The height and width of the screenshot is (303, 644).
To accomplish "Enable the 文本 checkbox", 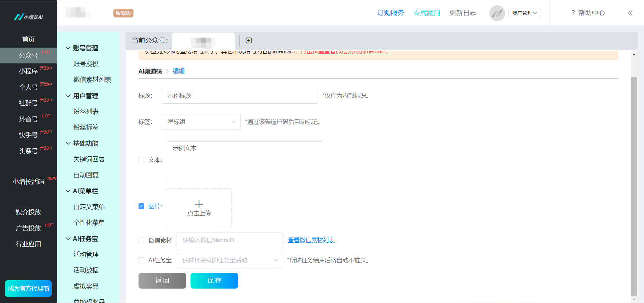I will point(142,160).
